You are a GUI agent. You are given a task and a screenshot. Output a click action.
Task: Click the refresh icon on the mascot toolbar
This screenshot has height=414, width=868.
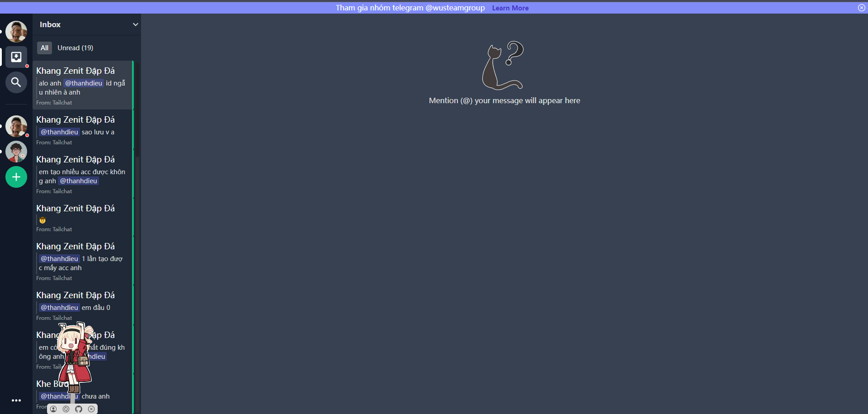point(66,409)
